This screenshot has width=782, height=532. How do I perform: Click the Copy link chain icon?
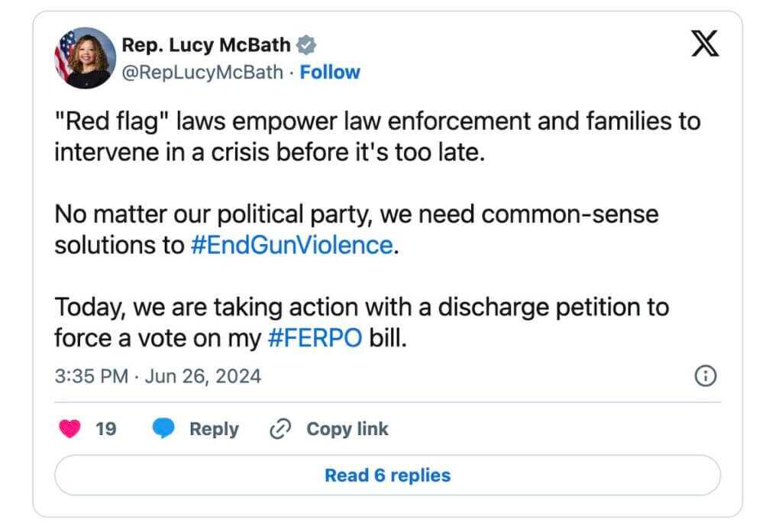[x=280, y=429]
